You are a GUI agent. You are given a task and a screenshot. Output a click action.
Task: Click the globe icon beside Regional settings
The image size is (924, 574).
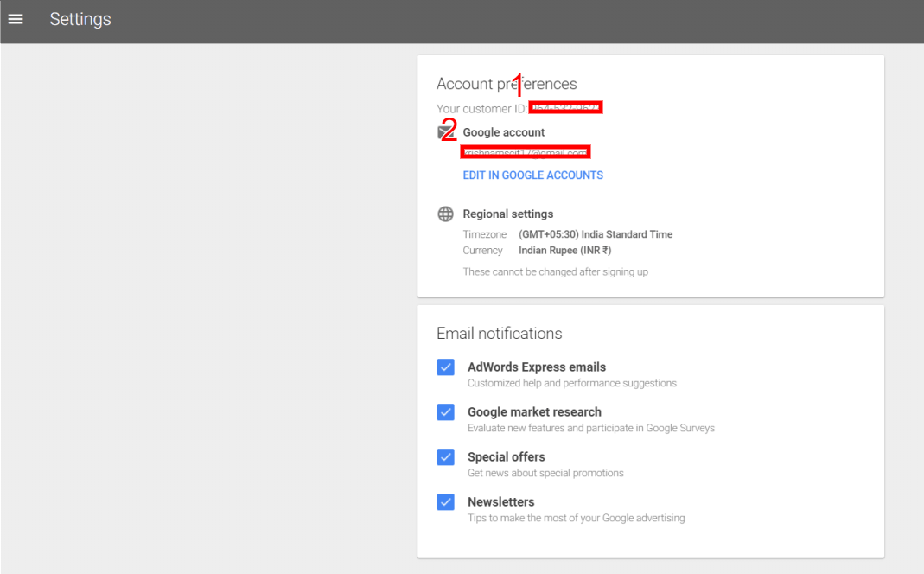[445, 214]
